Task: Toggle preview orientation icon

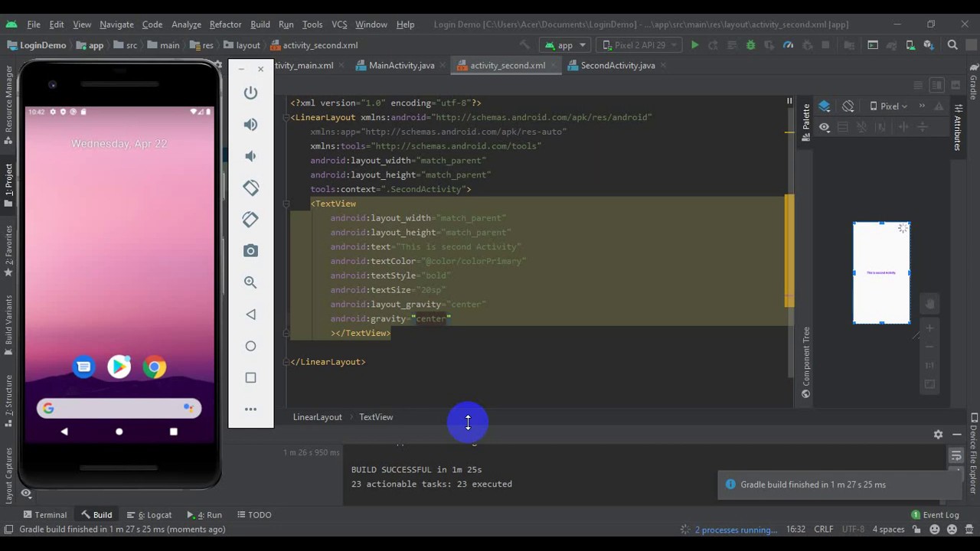Action: [x=848, y=106]
